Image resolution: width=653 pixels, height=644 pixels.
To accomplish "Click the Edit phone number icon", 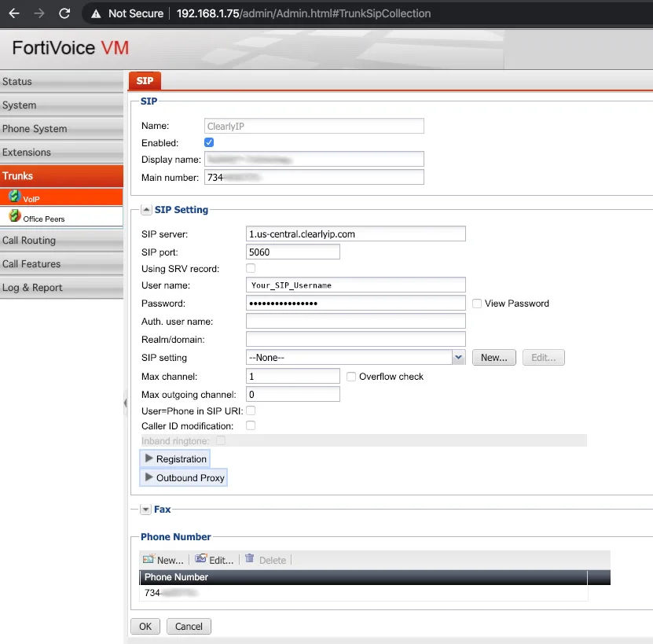I will coord(200,558).
